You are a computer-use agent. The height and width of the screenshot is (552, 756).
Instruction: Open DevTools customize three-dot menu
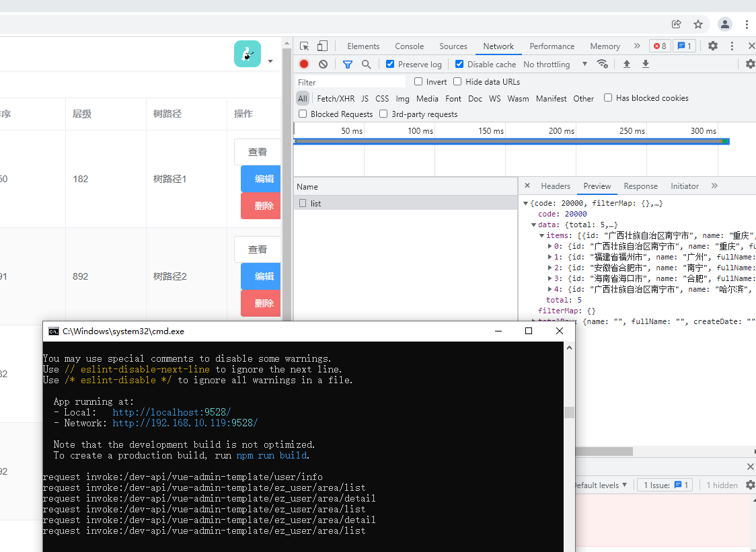coord(732,46)
